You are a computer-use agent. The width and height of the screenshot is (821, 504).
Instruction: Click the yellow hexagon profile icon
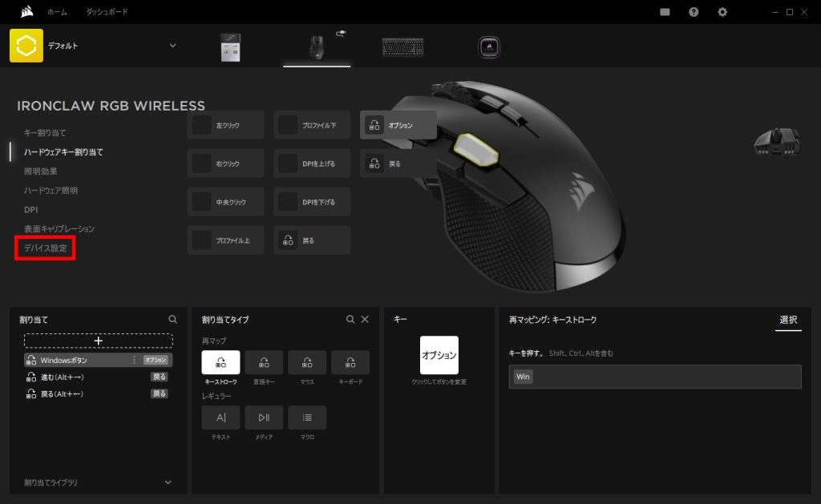pyautogui.click(x=26, y=46)
